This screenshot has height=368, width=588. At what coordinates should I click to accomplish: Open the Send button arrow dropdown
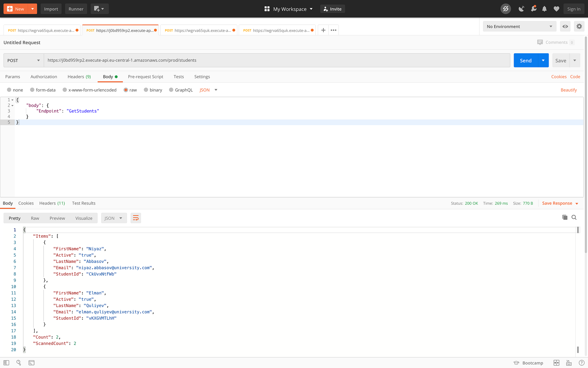[x=543, y=60]
